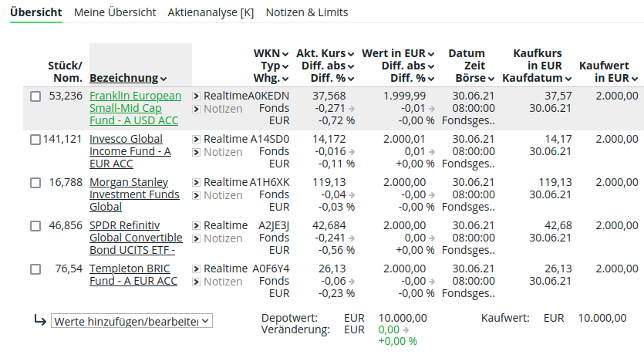Open Notizen arrow icon for Templeton BRIC fund
The image size is (644, 358).
197,282
